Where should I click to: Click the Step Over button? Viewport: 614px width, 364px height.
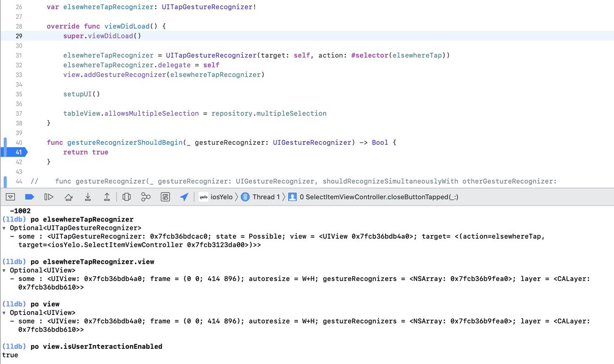click(68, 197)
